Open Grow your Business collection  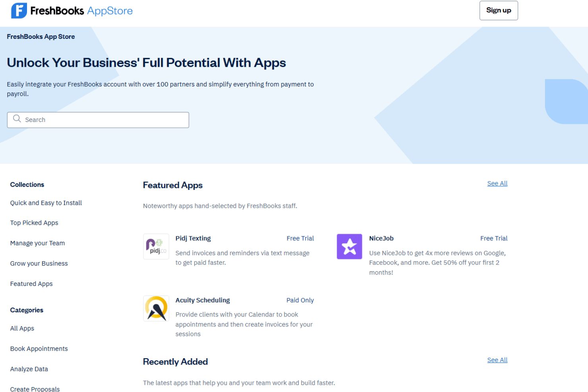(x=39, y=263)
